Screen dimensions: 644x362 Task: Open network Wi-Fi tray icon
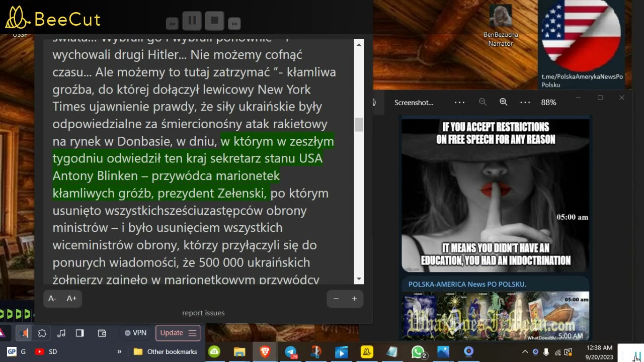(x=557, y=352)
